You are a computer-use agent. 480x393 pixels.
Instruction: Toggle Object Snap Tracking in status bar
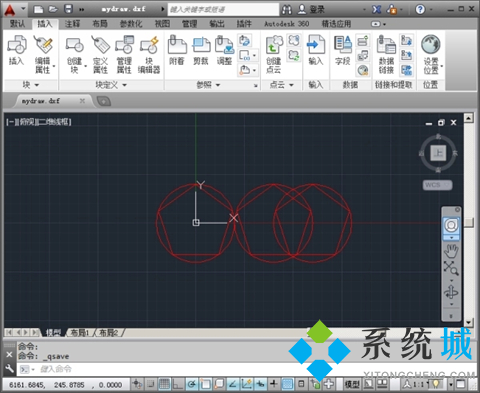pos(233,384)
